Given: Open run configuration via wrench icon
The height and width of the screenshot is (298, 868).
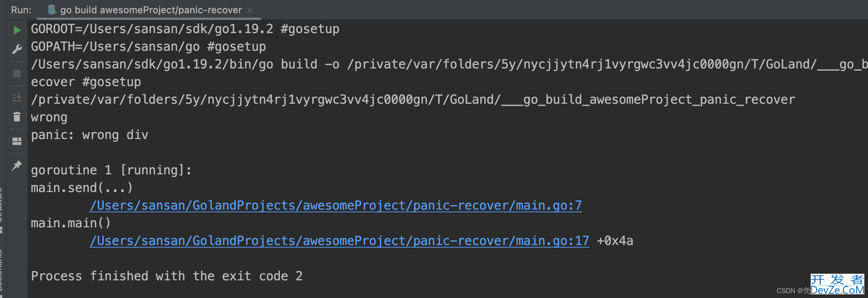Looking at the screenshot, I should (x=17, y=49).
